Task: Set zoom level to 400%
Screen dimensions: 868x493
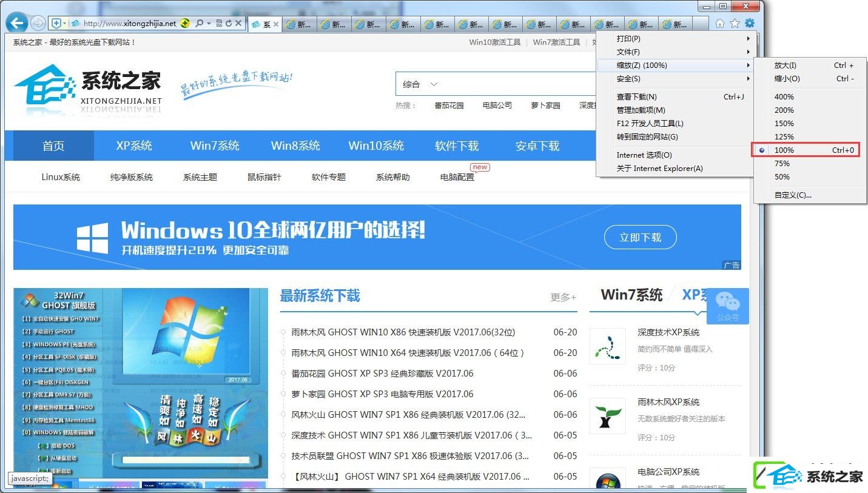Action: click(x=810, y=97)
